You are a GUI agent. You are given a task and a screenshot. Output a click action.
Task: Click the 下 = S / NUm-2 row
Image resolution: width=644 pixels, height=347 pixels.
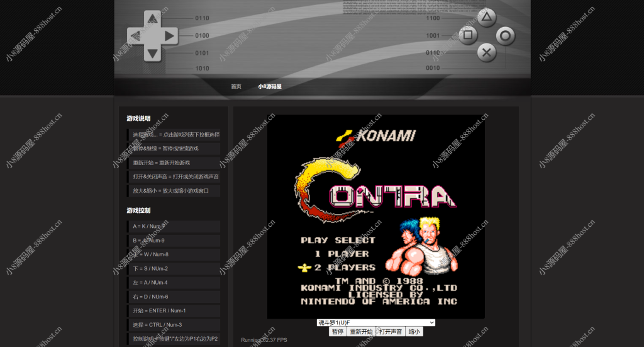(174, 268)
